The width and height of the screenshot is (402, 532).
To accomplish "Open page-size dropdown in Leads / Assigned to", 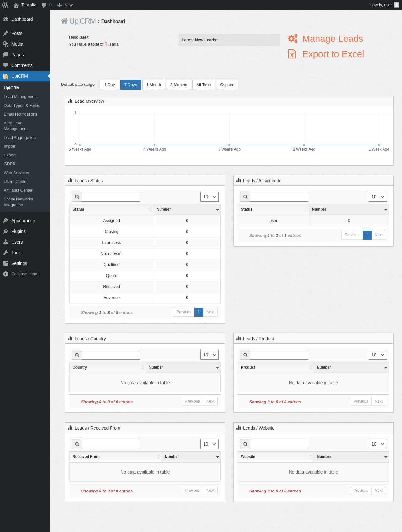I will (x=378, y=197).
